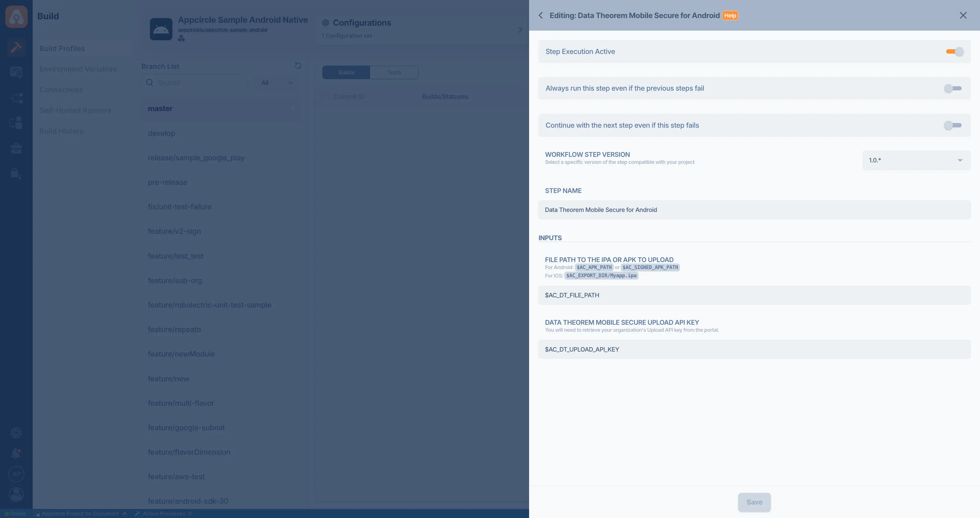Click the Configurations gear icon

(326, 23)
